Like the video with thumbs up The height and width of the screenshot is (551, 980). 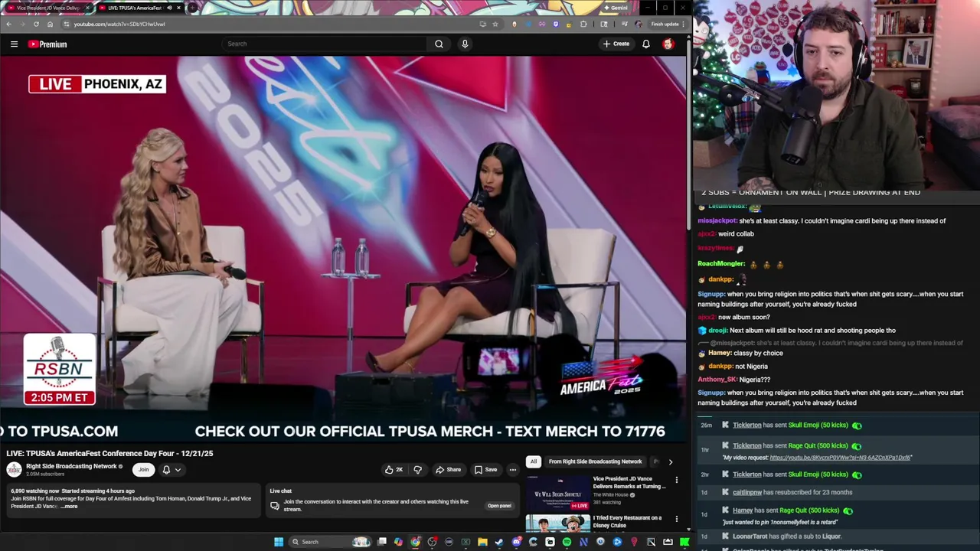tap(394, 470)
